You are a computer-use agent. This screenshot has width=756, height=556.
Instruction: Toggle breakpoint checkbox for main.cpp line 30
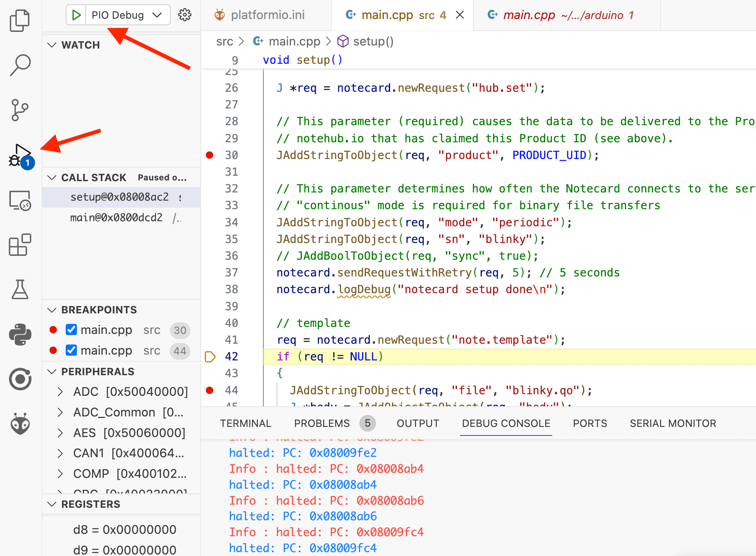(x=71, y=330)
